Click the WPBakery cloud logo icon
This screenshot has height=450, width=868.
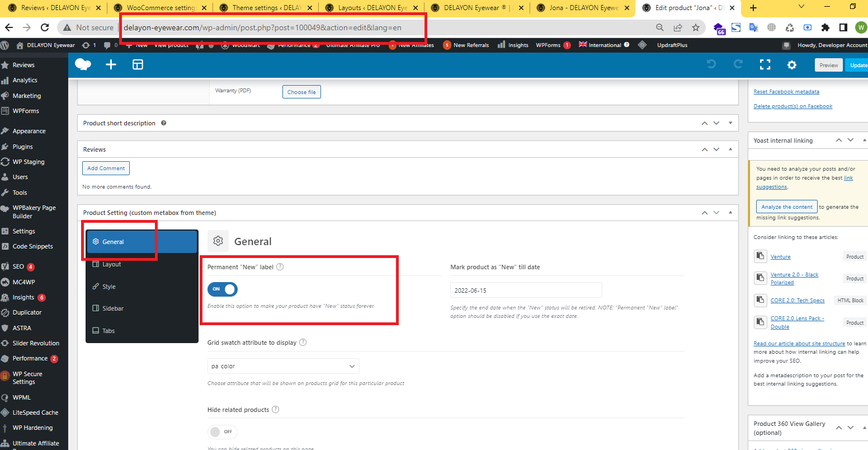pyautogui.click(x=83, y=65)
